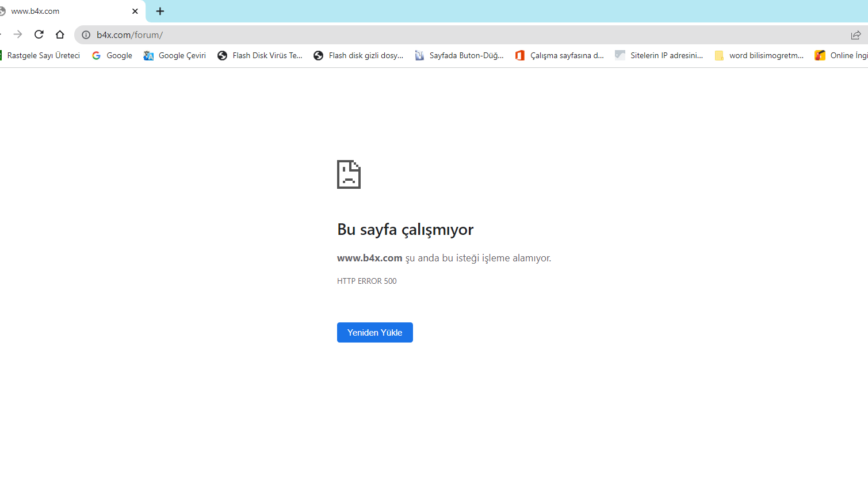Open the Rastgele Sayı Üreteci bookmark
The width and height of the screenshot is (868, 483).
[40, 55]
